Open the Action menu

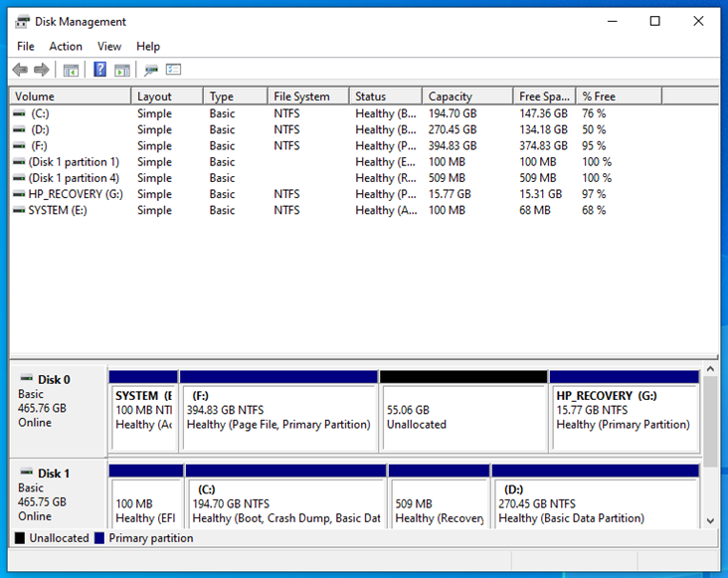(x=66, y=46)
